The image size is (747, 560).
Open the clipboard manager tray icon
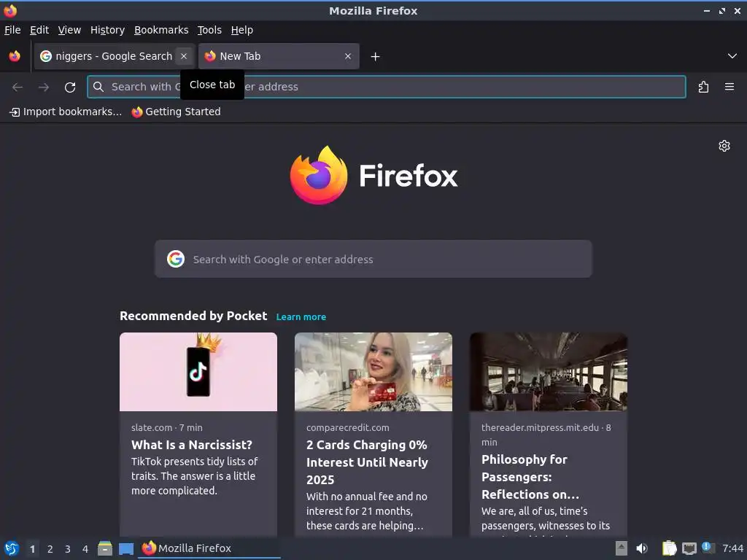[x=670, y=548]
